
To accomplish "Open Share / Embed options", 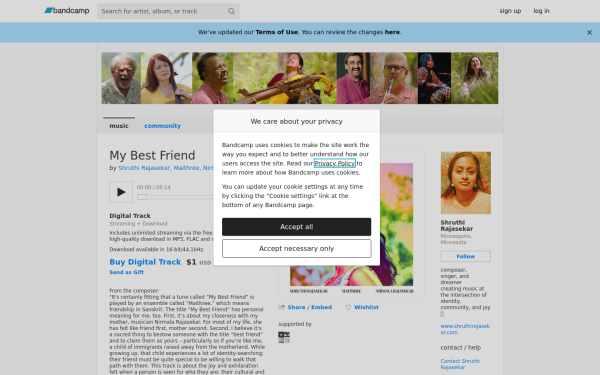I will (x=310, y=307).
